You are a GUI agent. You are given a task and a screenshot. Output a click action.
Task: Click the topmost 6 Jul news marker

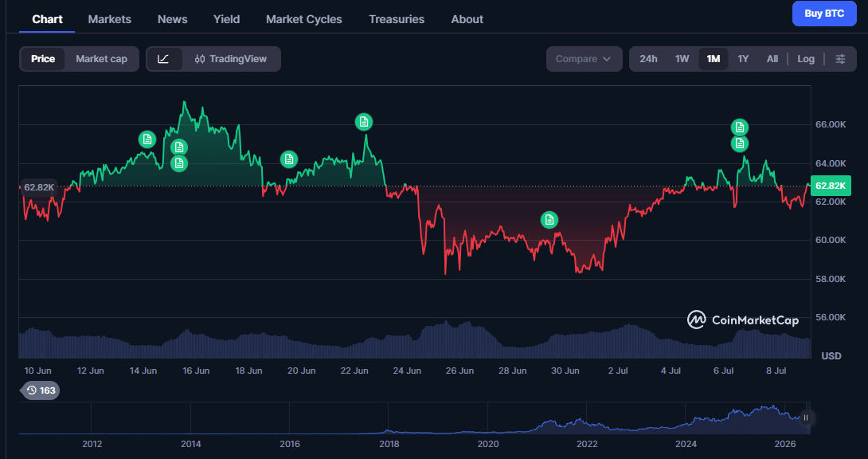[740, 127]
